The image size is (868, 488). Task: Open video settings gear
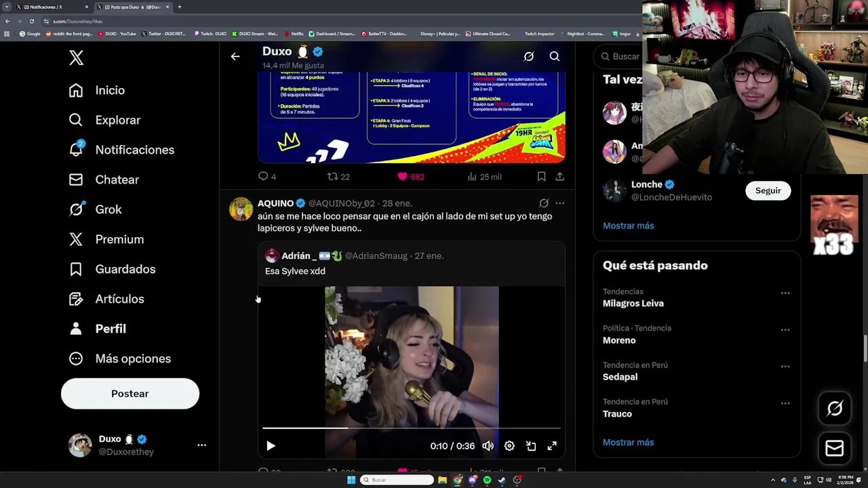pos(509,446)
